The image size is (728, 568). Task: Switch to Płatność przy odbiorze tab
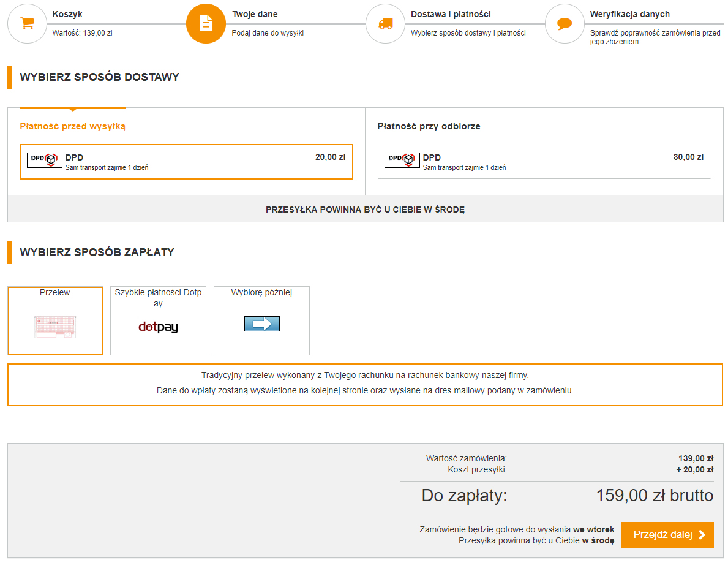[429, 126]
